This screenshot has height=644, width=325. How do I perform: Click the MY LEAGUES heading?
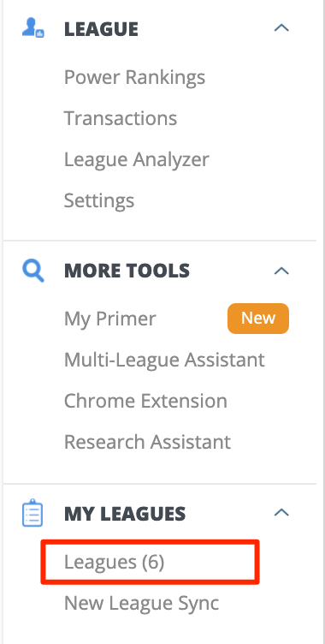point(125,513)
